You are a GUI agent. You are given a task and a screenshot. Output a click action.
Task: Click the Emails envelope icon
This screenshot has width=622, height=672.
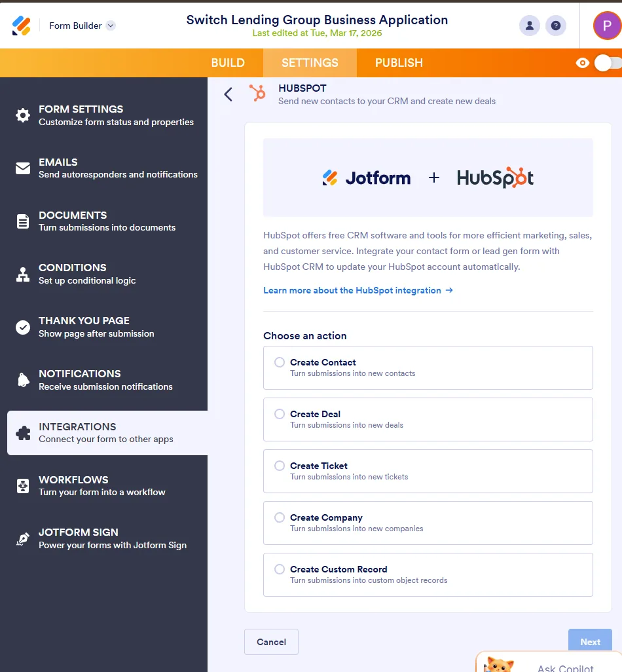coord(23,168)
